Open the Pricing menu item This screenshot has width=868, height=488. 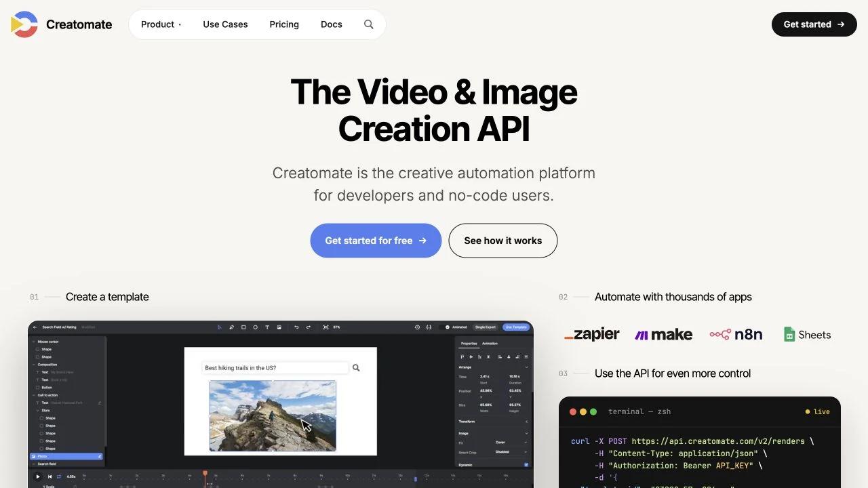[284, 24]
